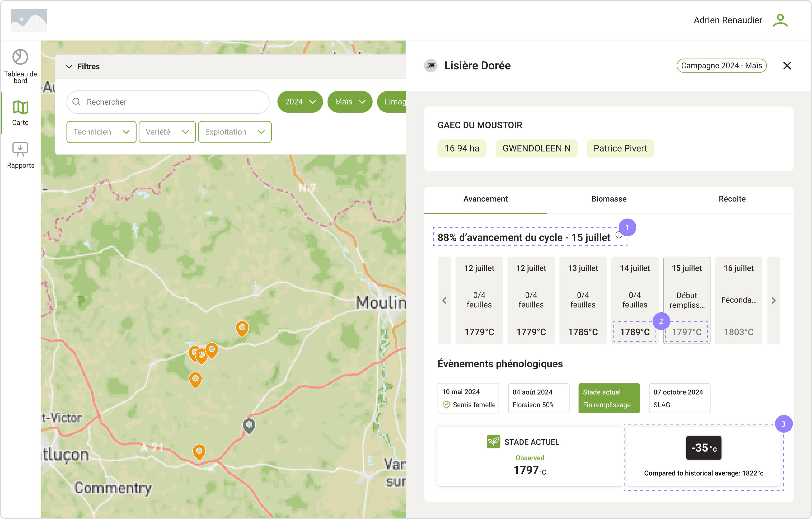Open the 2024 year dropdown

click(300, 102)
